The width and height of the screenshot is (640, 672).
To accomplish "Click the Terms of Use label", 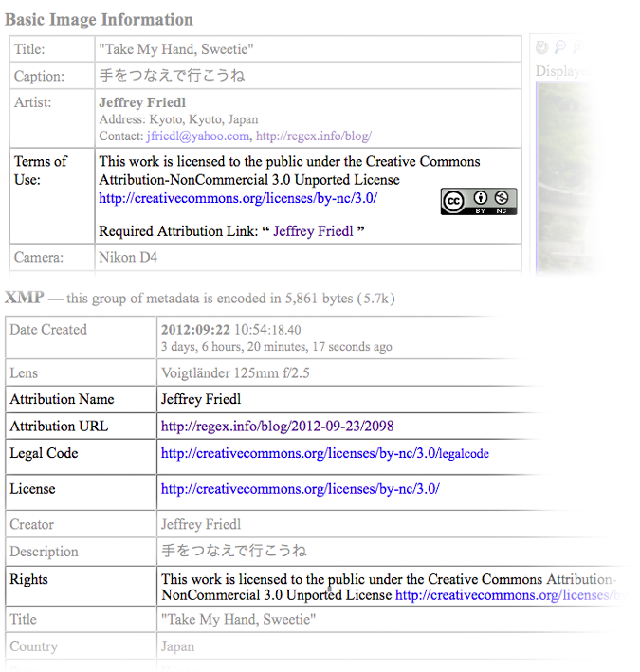I will [40, 171].
